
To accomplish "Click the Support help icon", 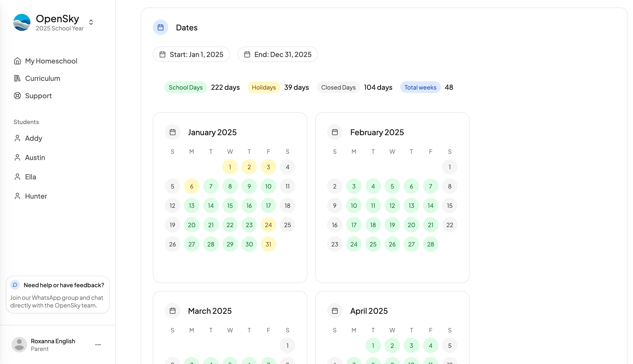I will 17,96.
